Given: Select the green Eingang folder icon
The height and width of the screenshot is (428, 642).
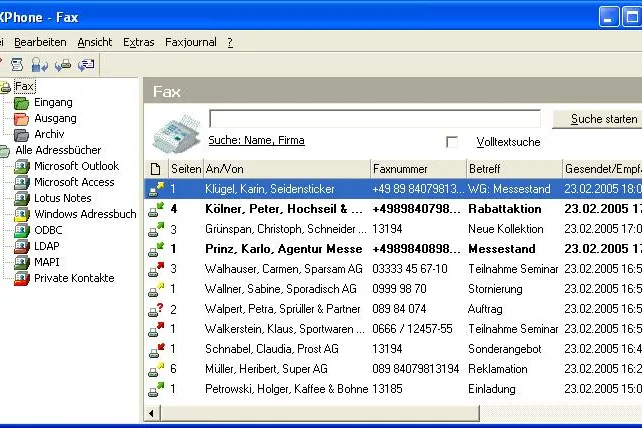Looking at the screenshot, I should pyautogui.click(x=21, y=103).
